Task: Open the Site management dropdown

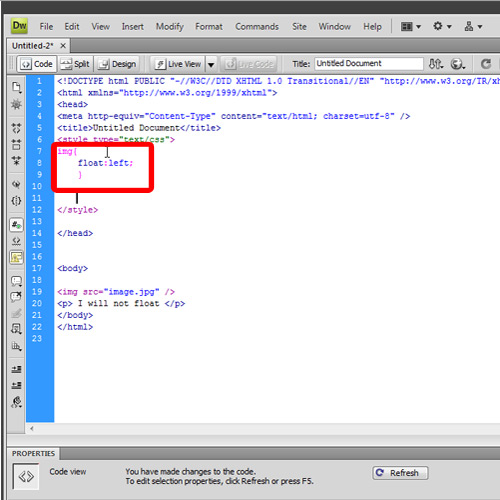Action: pyautogui.click(x=473, y=26)
